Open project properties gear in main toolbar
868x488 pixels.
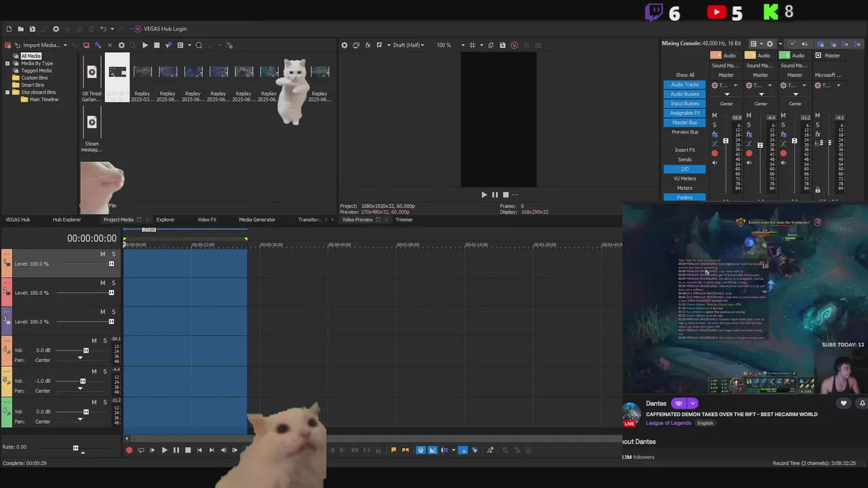point(56,29)
